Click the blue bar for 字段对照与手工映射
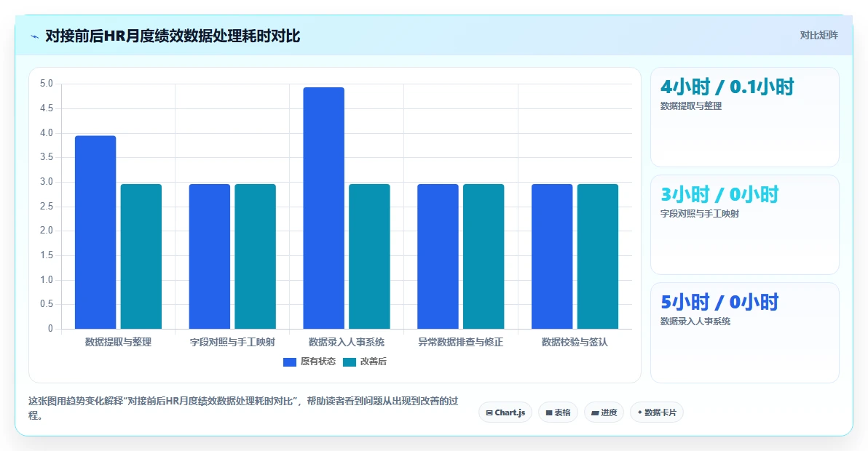The height and width of the screenshot is (451, 868). (210, 257)
